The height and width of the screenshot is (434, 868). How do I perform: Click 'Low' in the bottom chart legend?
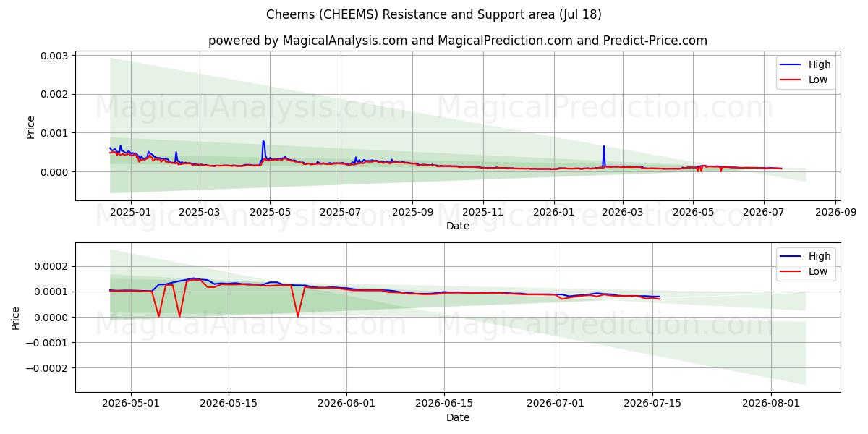818,271
